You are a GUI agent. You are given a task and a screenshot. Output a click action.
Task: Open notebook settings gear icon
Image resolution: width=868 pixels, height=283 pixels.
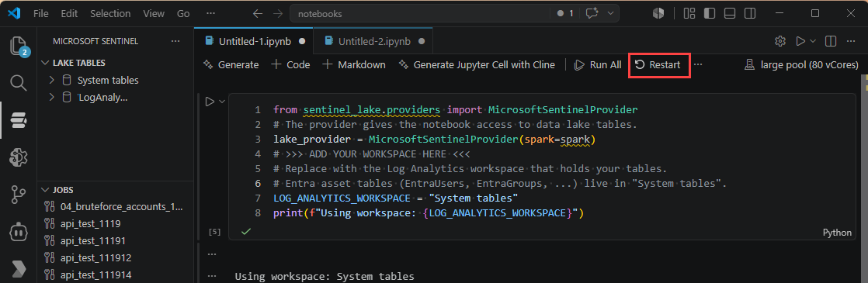tap(780, 41)
